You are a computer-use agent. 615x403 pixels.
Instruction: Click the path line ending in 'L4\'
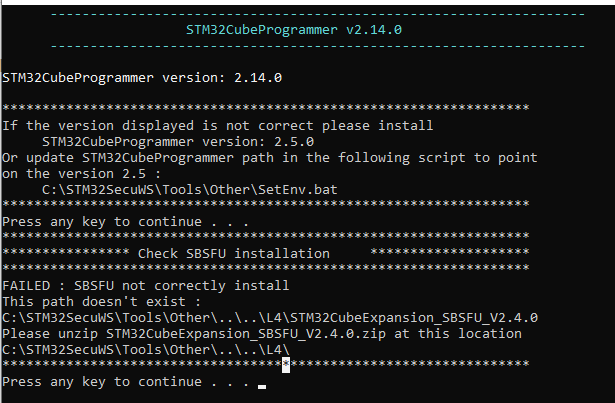(x=145, y=349)
